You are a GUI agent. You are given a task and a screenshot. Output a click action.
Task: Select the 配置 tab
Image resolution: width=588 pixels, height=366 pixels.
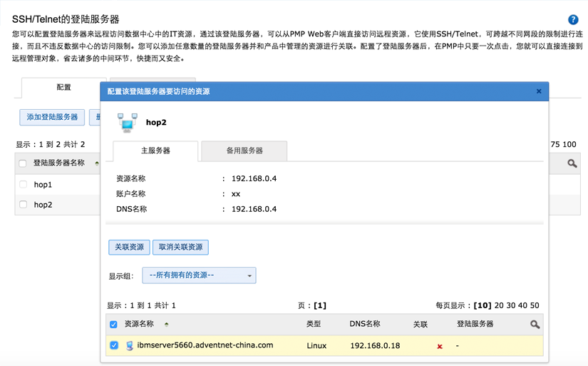tap(63, 88)
